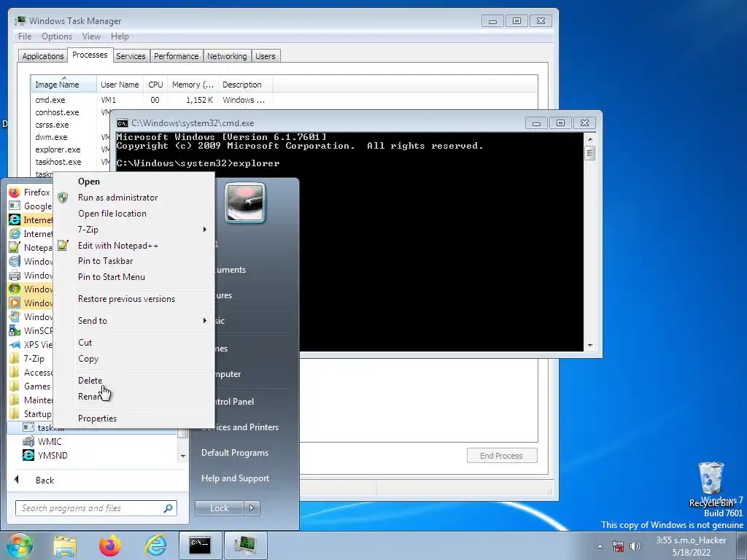Select cmd.exe process row

pos(152,100)
